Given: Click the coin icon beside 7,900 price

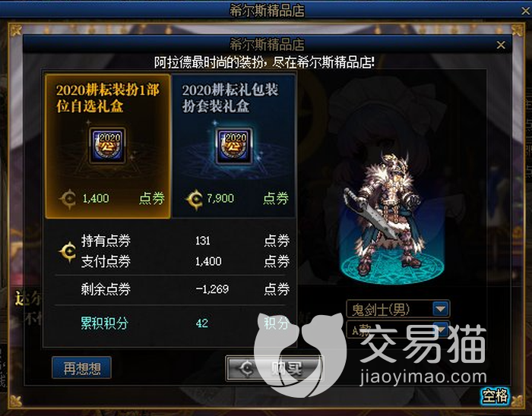Looking at the screenshot, I should (195, 199).
